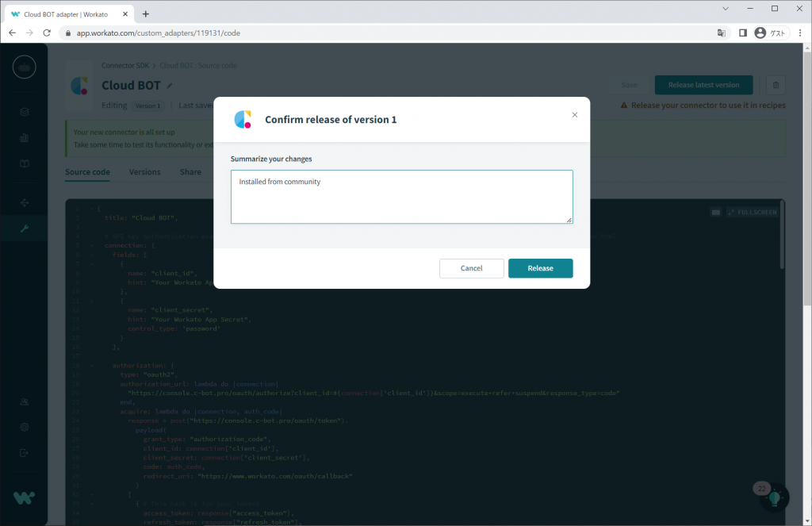This screenshot has height=526, width=812.
Task: Click the Workato W logo at sidebar bottom
Action: (25, 498)
